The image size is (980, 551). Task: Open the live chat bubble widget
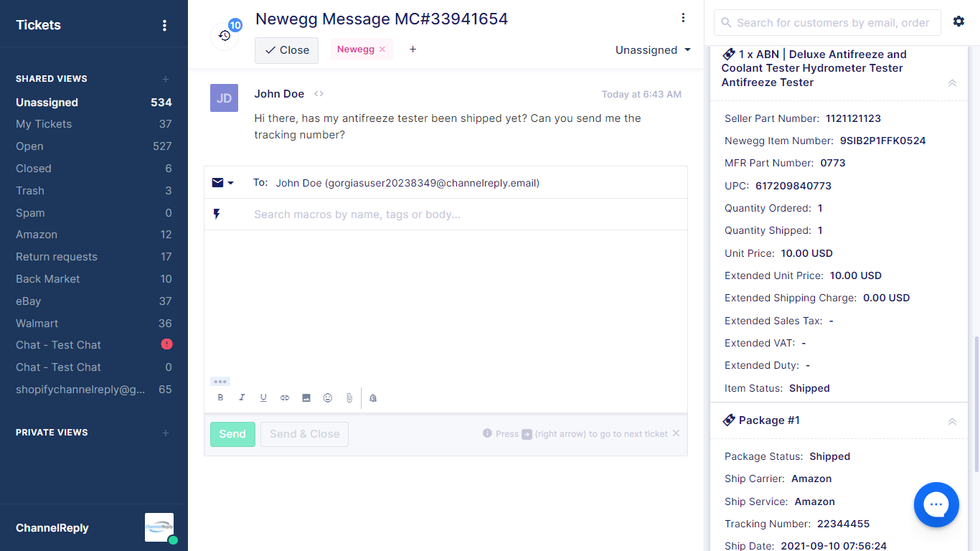click(936, 504)
